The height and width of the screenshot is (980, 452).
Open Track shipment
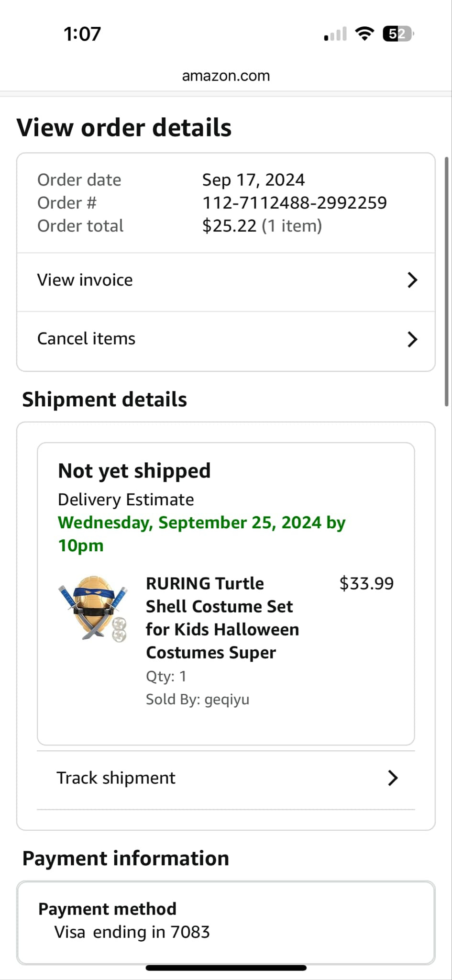point(116,778)
